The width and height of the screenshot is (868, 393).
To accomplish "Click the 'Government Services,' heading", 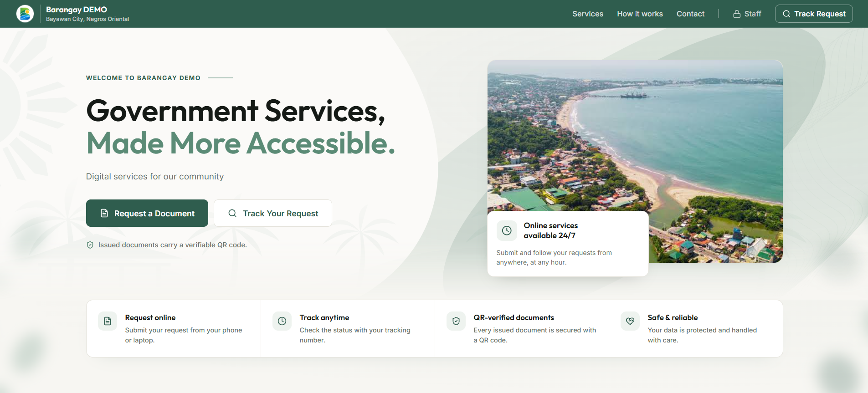I will [236, 111].
